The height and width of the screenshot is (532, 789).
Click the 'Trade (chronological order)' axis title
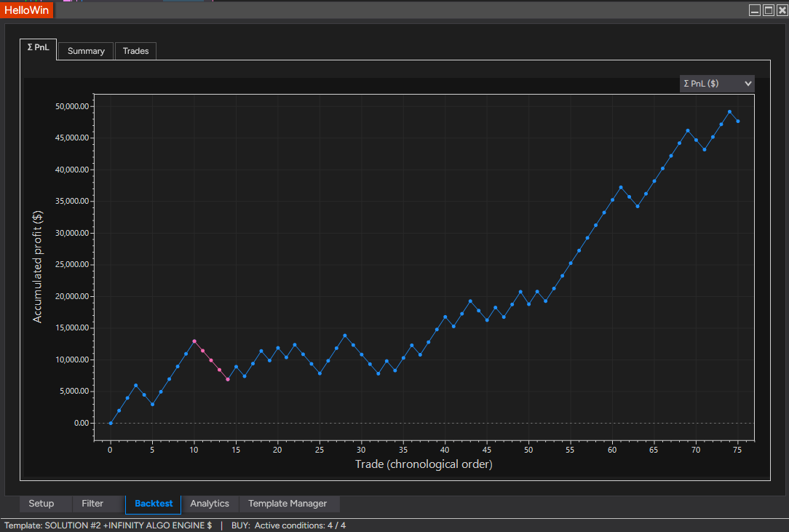point(424,464)
